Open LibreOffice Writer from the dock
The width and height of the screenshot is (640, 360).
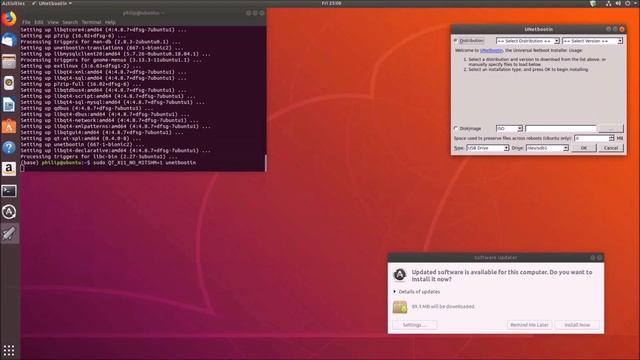coord(9,104)
